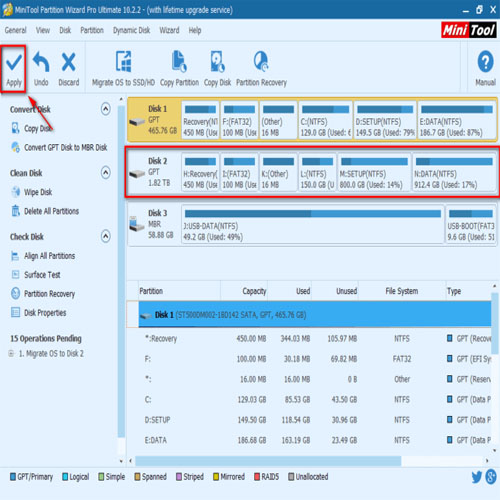Select the F: FAT32 partition row
500x500 pixels.
[315, 359]
